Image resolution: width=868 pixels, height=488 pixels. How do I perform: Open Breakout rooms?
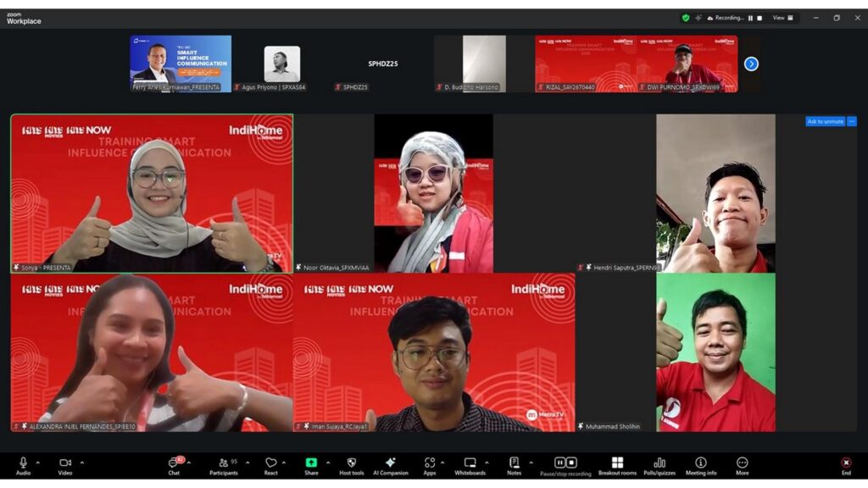pyautogui.click(x=617, y=466)
